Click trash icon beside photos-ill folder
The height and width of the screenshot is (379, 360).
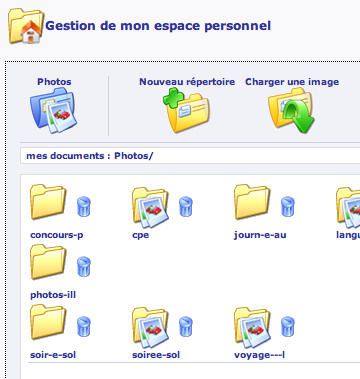click(84, 267)
